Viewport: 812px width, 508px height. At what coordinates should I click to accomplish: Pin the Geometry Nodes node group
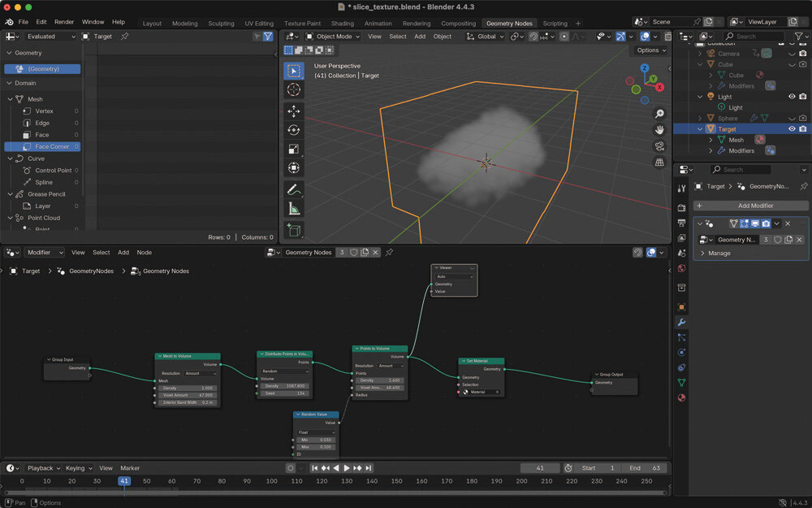389,253
